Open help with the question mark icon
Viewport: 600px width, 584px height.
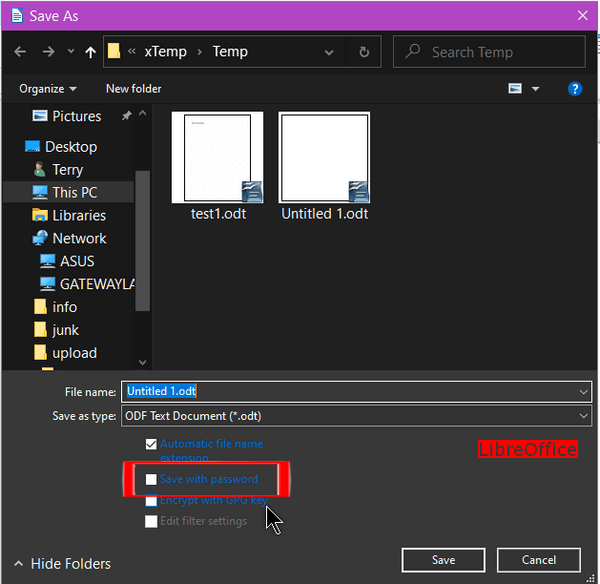575,89
